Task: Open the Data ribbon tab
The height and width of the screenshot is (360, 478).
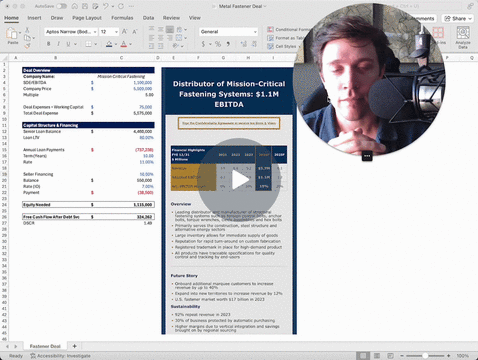Action: click(x=148, y=18)
